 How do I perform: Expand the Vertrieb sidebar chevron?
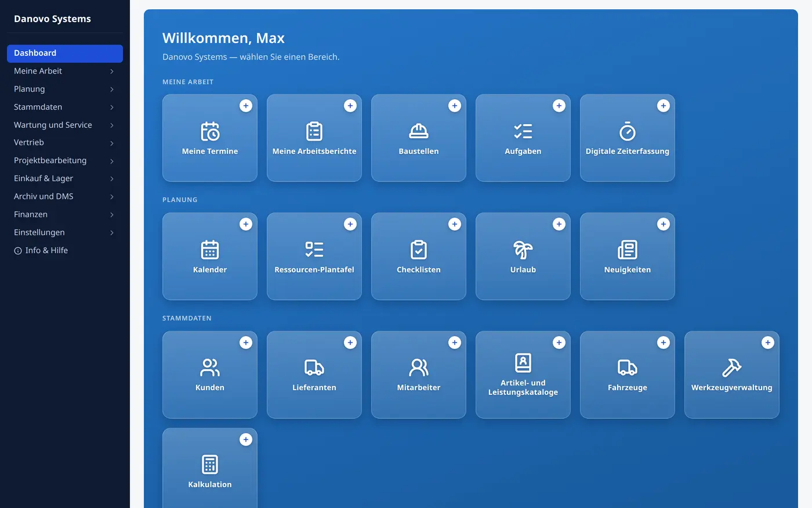tap(112, 143)
